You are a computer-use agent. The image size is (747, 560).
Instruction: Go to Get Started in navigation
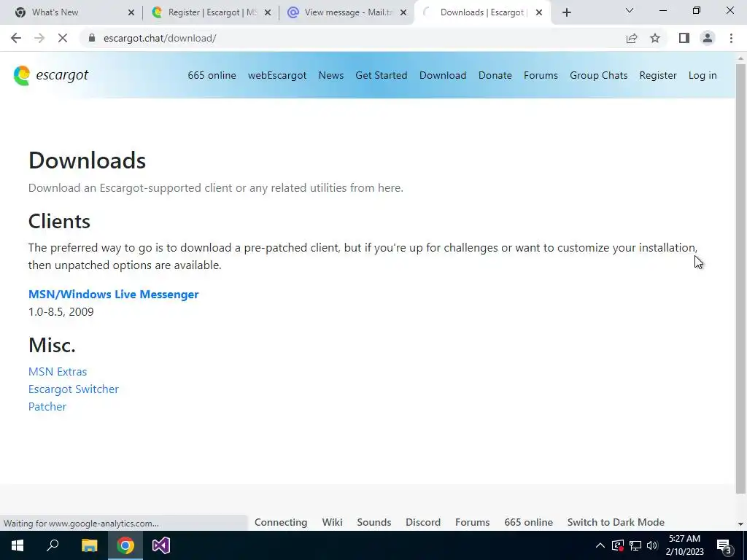click(x=381, y=75)
